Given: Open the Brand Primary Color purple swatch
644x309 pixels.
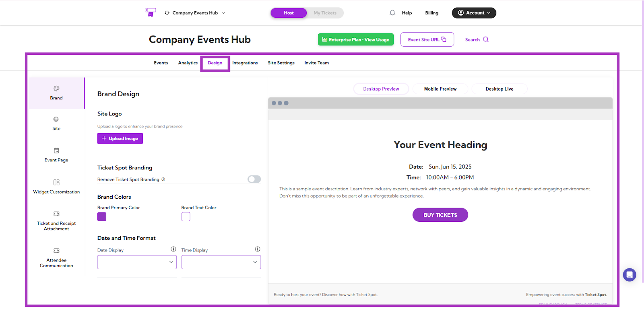Looking at the screenshot, I should (x=102, y=217).
